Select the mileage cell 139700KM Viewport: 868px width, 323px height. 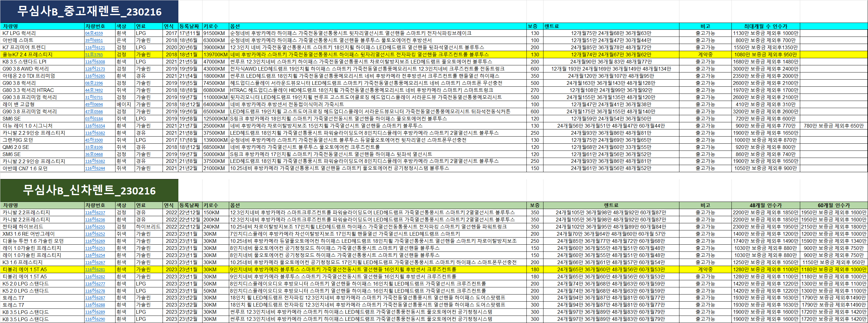[216, 55]
